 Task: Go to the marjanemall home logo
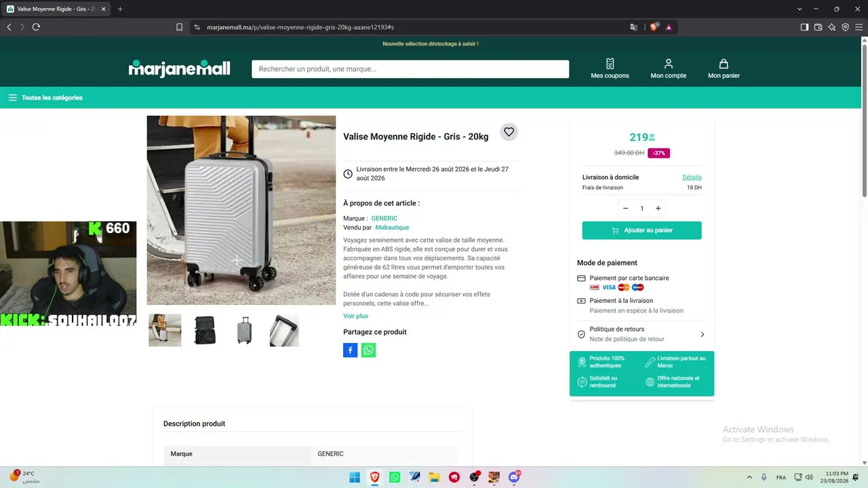[x=180, y=68]
